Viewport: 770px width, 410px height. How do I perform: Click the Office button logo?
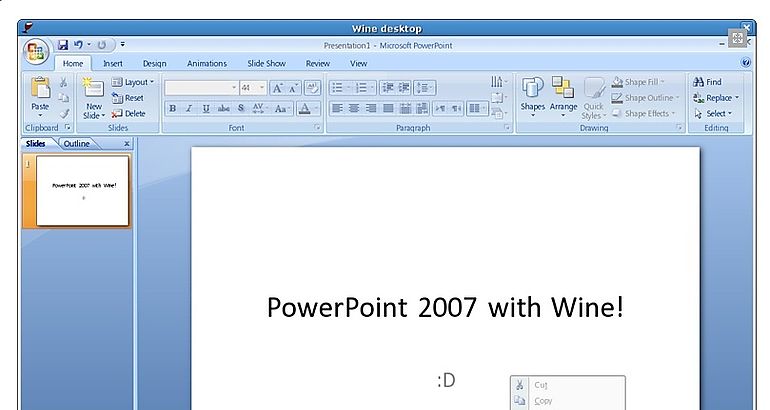[37, 52]
